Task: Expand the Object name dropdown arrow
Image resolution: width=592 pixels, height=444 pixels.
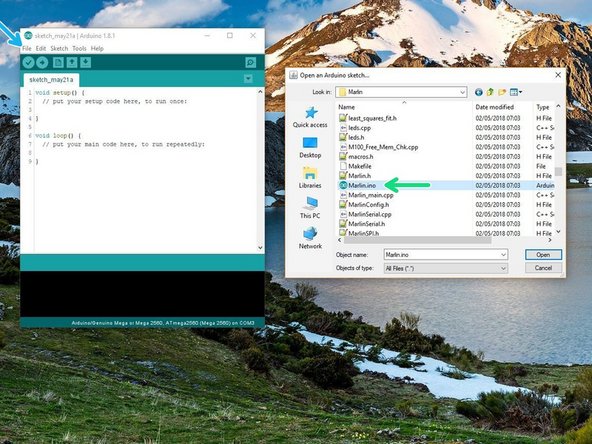Action: point(503,255)
